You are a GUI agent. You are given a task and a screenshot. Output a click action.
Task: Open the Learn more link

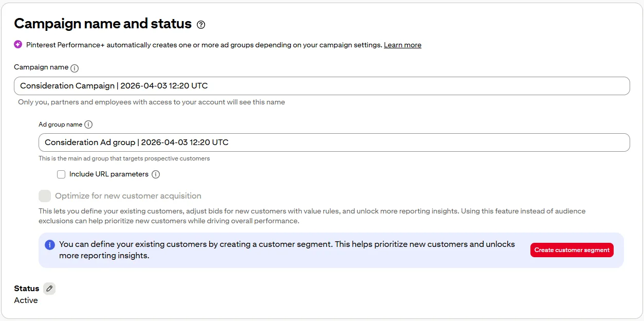402,45
